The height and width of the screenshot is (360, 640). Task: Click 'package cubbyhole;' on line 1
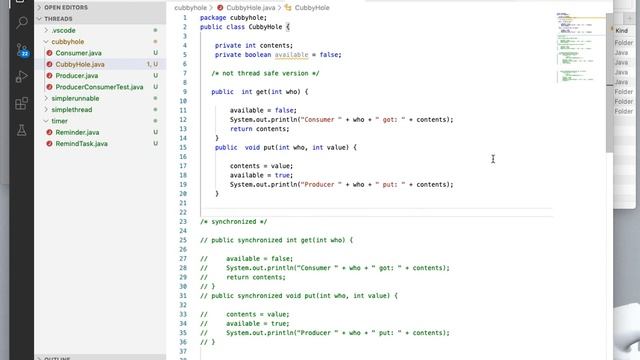click(x=233, y=18)
